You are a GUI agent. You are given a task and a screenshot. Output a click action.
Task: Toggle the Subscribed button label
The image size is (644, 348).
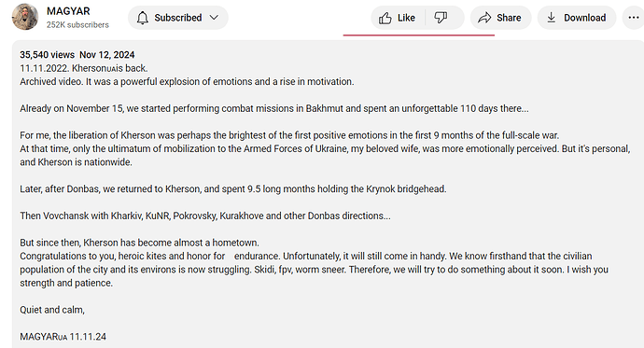click(178, 18)
